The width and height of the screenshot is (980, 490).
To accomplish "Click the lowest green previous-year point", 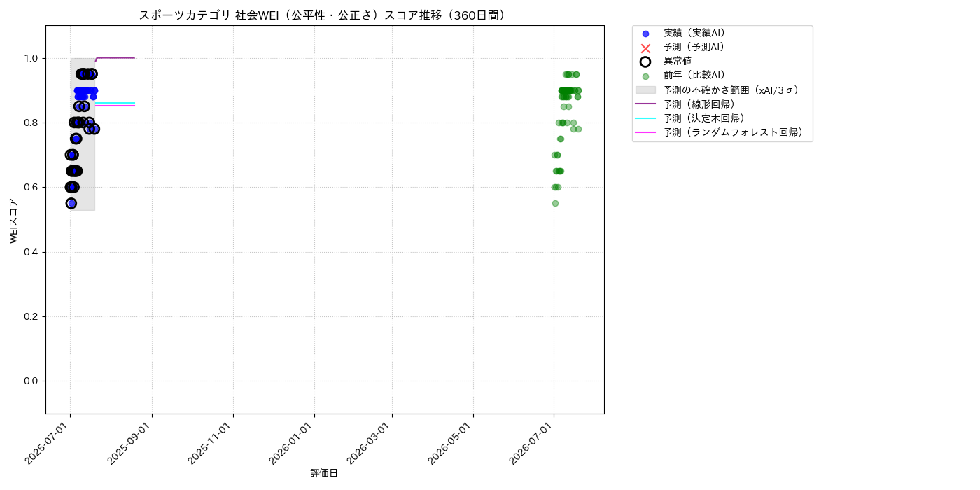I will pyautogui.click(x=555, y=203).
